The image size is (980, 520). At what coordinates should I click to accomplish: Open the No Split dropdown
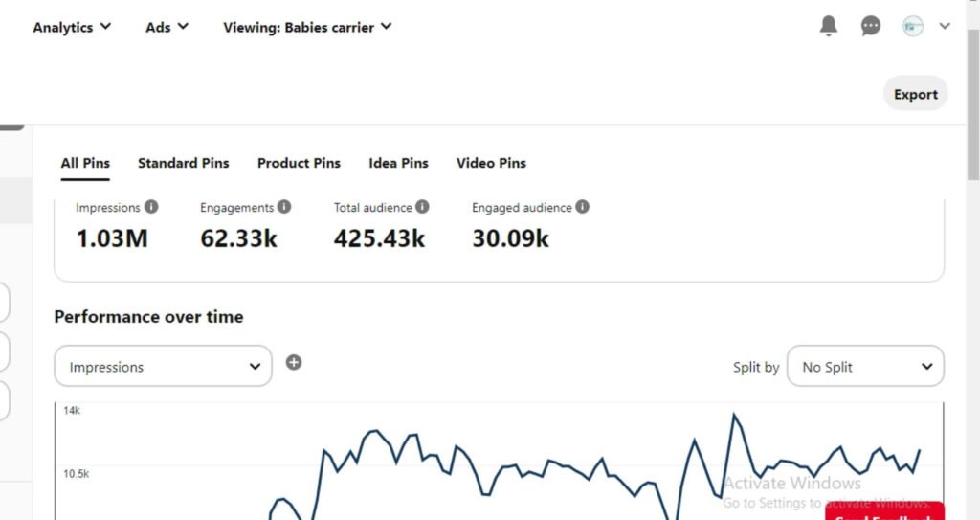(x=865, y=367)
